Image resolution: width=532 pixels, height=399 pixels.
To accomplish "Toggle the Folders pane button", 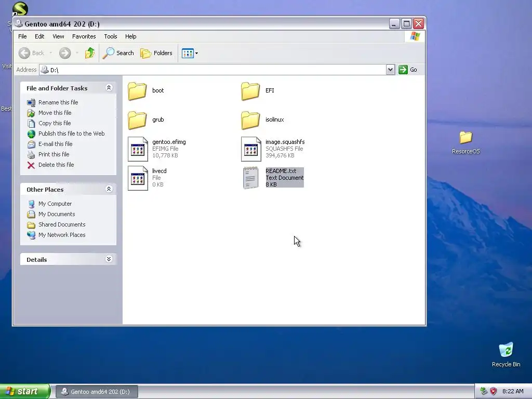I will click(x=156, y=53).
